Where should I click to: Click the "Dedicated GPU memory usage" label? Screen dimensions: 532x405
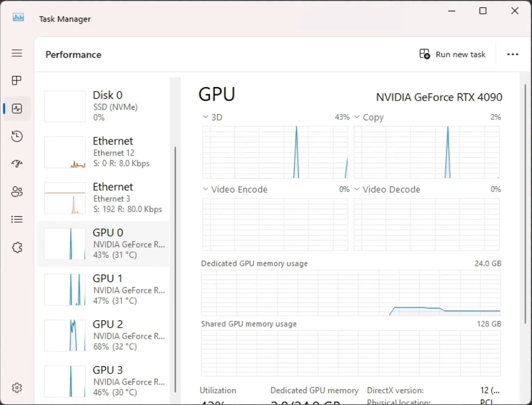tap(255, 263)
